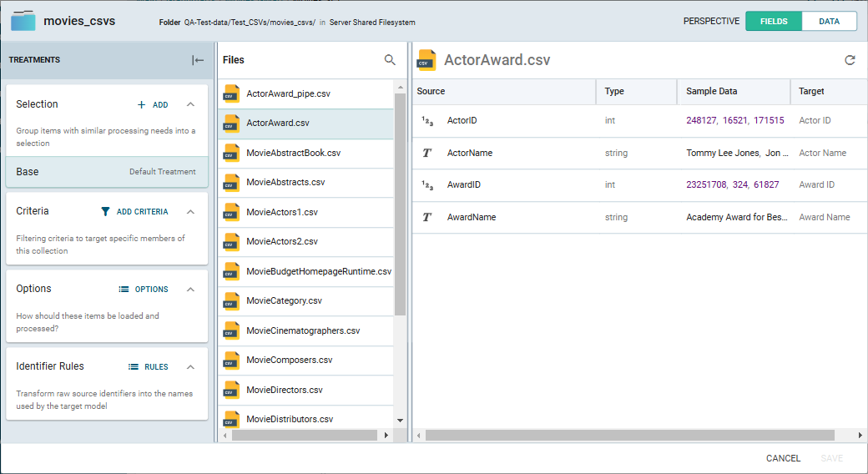
Task: Refresh the ActorAward.csv field list
Action: [850, 60]
